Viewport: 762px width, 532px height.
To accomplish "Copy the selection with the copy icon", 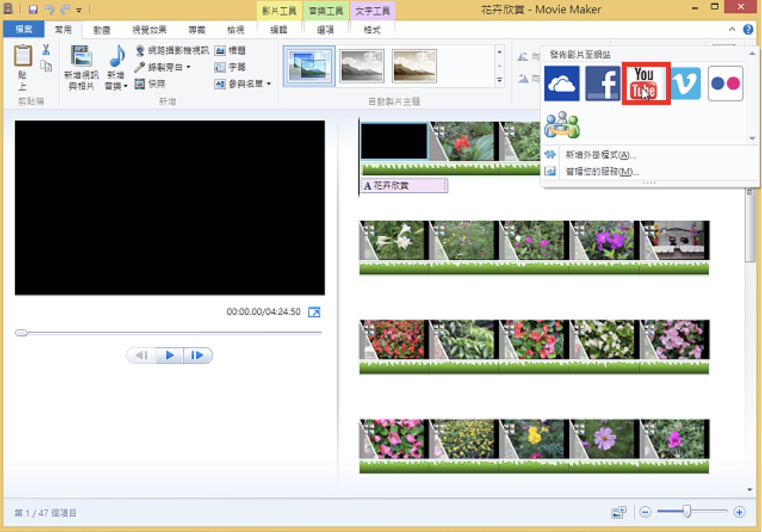I will (x=46, y=66).
